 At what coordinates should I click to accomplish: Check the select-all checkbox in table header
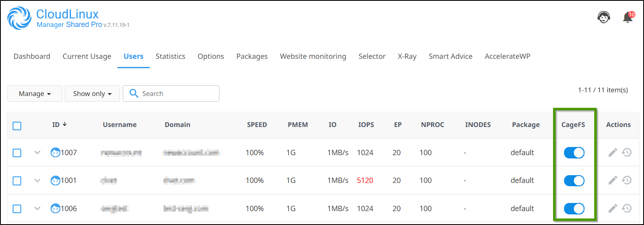pyautogui.click(x=17, y=126)
